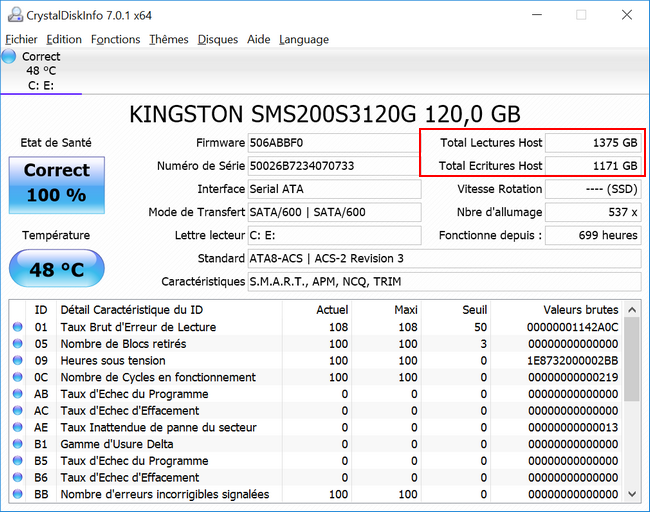Click the Actuel column header
The image size is (650, 512).
(317, 310)
